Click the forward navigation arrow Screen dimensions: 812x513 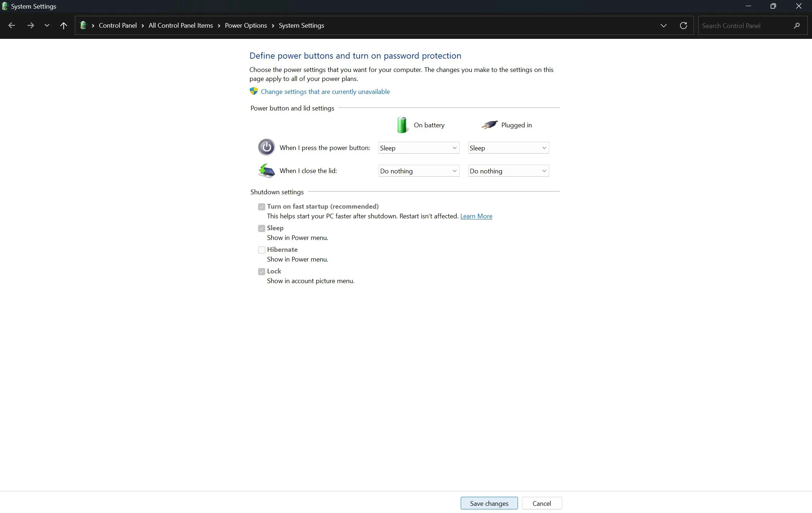(31, 25)
